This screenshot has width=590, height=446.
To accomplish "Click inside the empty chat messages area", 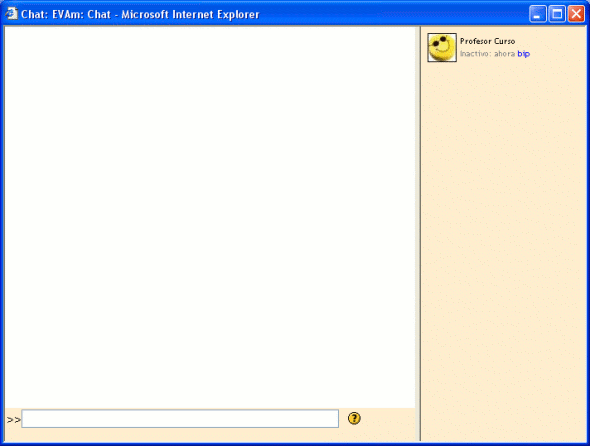I will pos(210,217).
